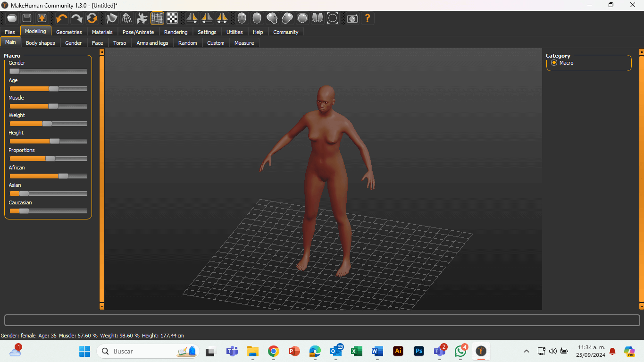
Task: Open the Settings tab
Action: [x=207, y=32]
